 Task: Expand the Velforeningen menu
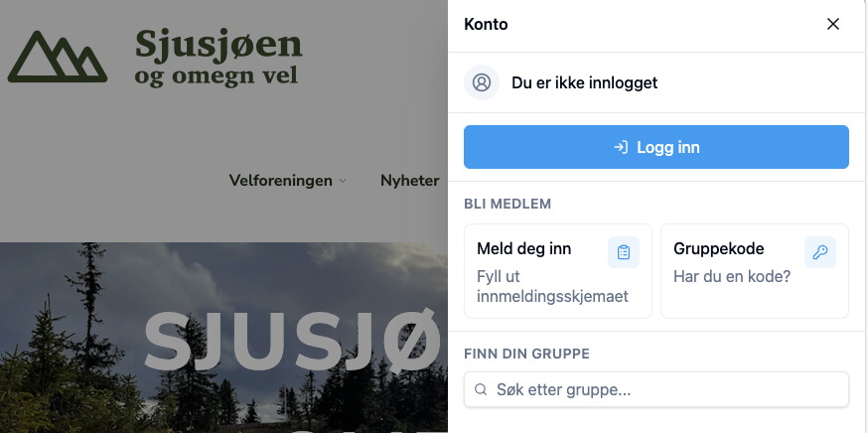[x=288, y=181]
